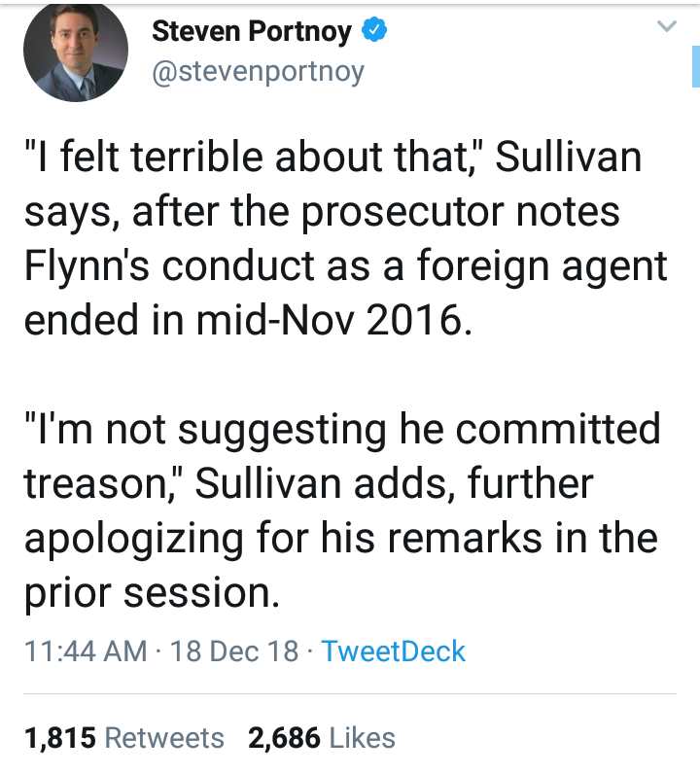Visit the @stevenportnoy handle link
The image size is (700, 774).
tap(258, 71)
